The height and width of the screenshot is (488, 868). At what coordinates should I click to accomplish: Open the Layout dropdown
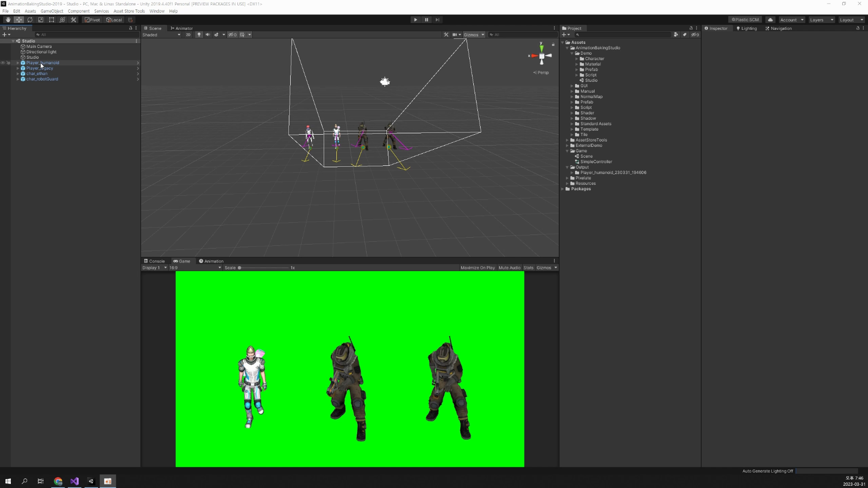pyautogui.click(x=851, y=20)
